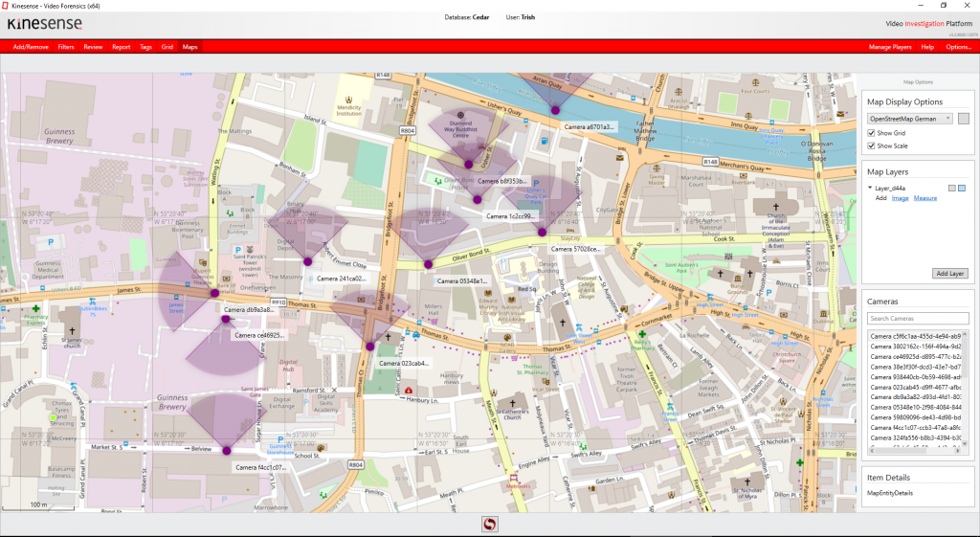Select Camera ce46925d-d895 in the camera list
The width and height of the screenshot is (980, 537).
915,356
